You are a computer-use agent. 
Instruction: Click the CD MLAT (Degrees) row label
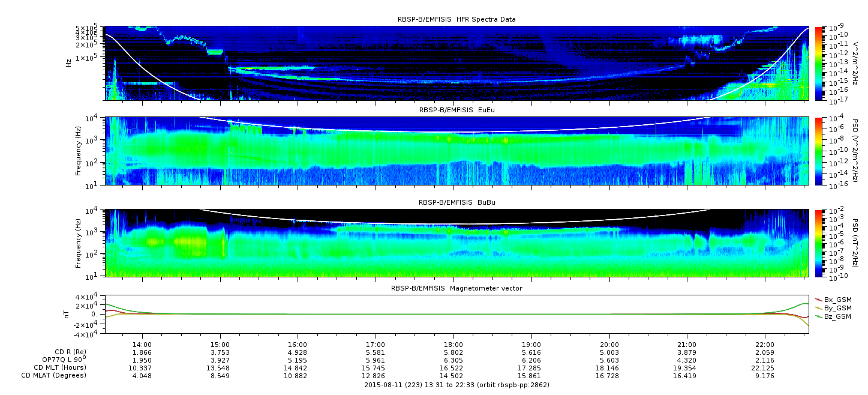tap(56, 375)
